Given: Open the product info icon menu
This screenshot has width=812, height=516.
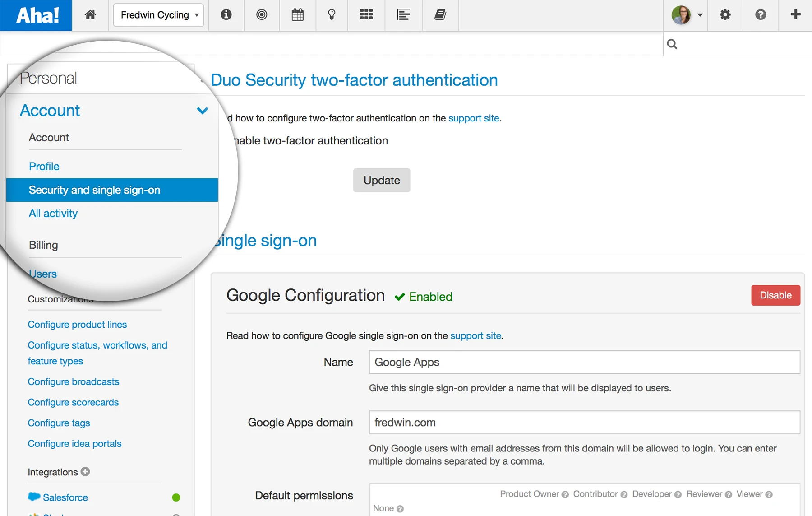Looking at the screenshot, I should 226,15.
